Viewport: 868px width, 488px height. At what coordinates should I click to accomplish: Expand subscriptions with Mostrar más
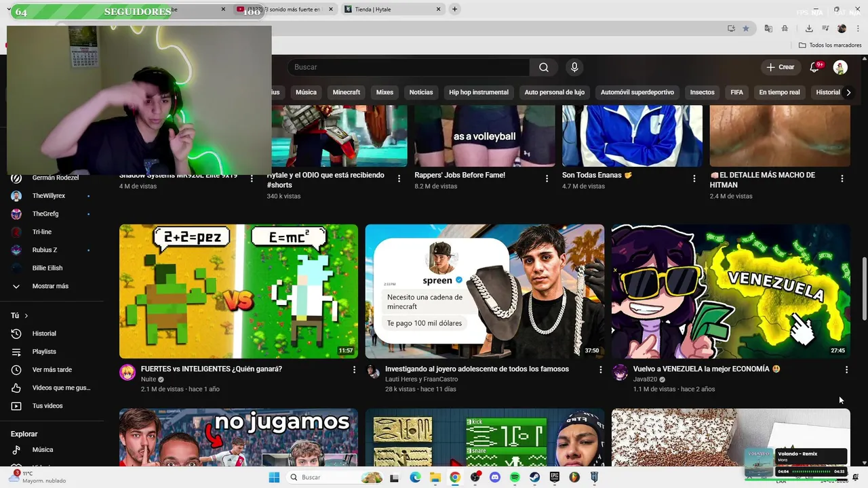(x=52, y=286)
